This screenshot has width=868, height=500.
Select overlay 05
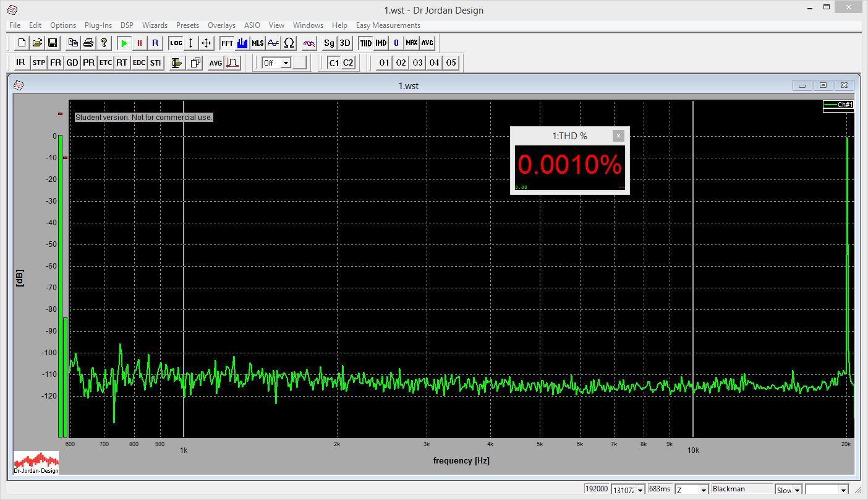[451, 62]
